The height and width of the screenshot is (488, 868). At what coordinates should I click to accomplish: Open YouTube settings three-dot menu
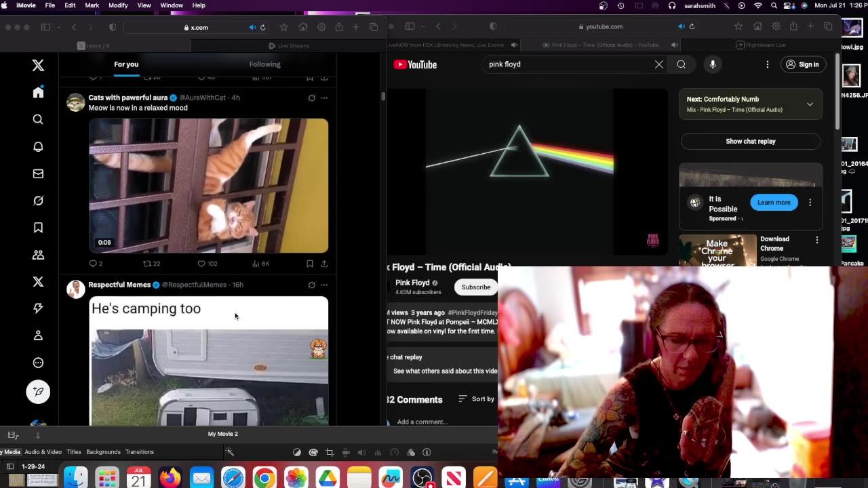[x=767, y=64]
